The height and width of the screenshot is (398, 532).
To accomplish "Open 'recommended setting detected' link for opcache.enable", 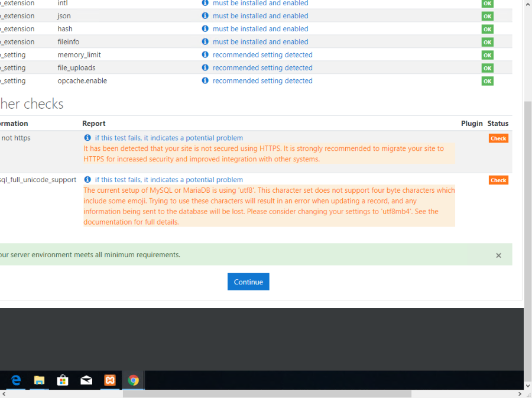I will click(x=262, y=81).
